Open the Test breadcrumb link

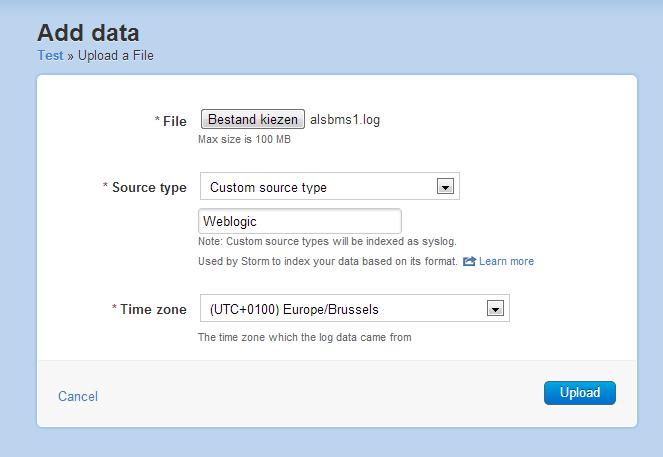pos(50,56)
